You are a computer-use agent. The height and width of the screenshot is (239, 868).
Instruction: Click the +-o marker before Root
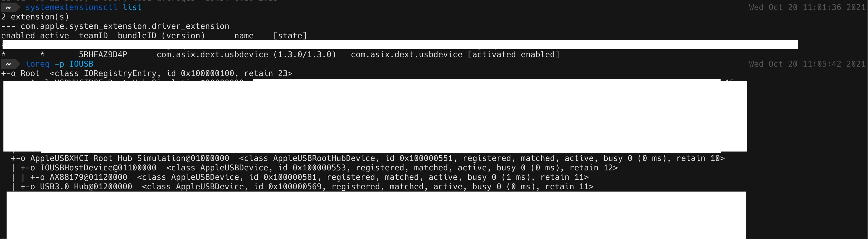pyautogui.click(x=8, y=73)
